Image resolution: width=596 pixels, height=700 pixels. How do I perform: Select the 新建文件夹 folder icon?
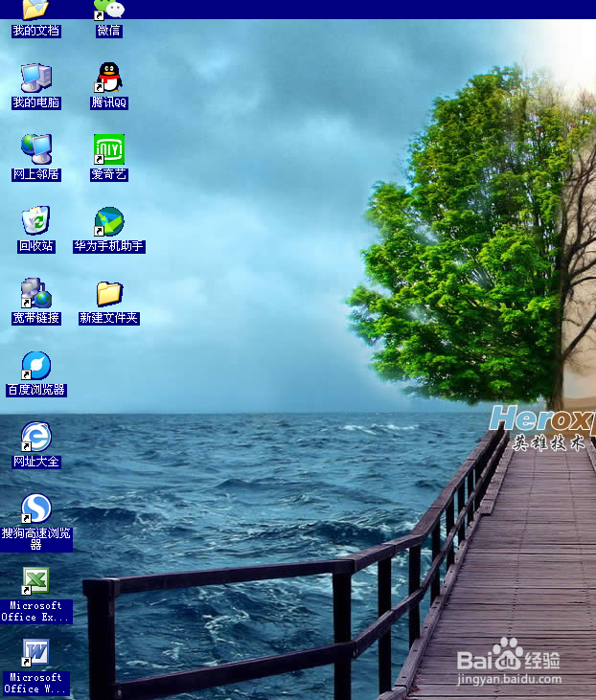(109, 294)
